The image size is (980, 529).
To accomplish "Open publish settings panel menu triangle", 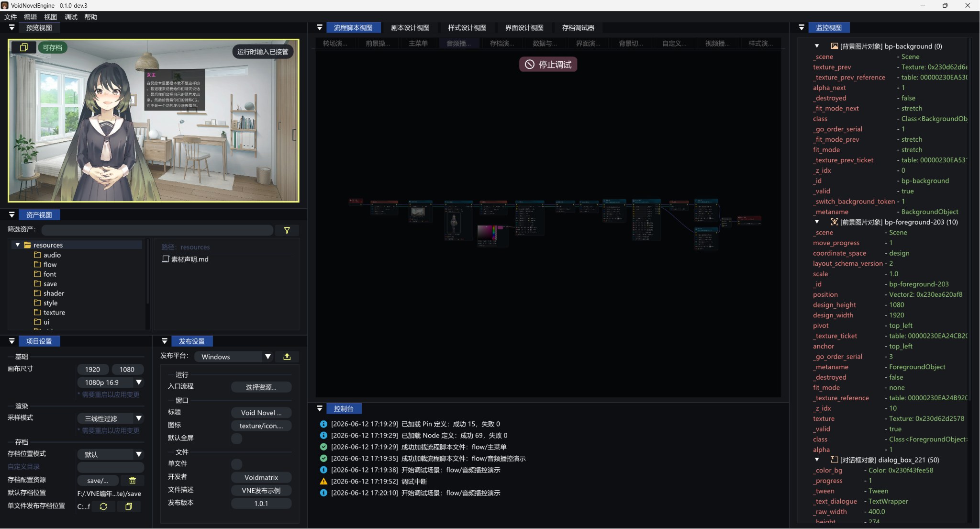I will click(x=165, y=341).
